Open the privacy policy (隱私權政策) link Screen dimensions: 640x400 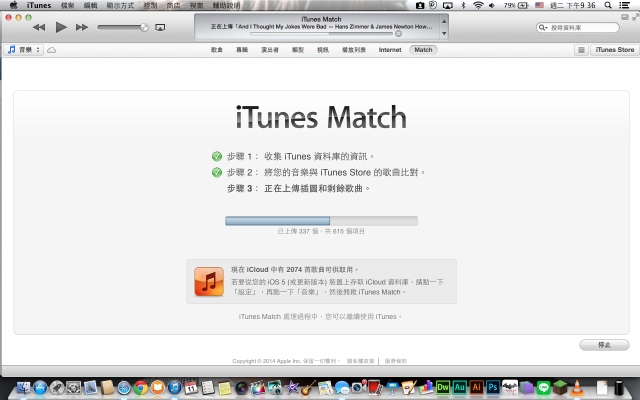[360, 361]
